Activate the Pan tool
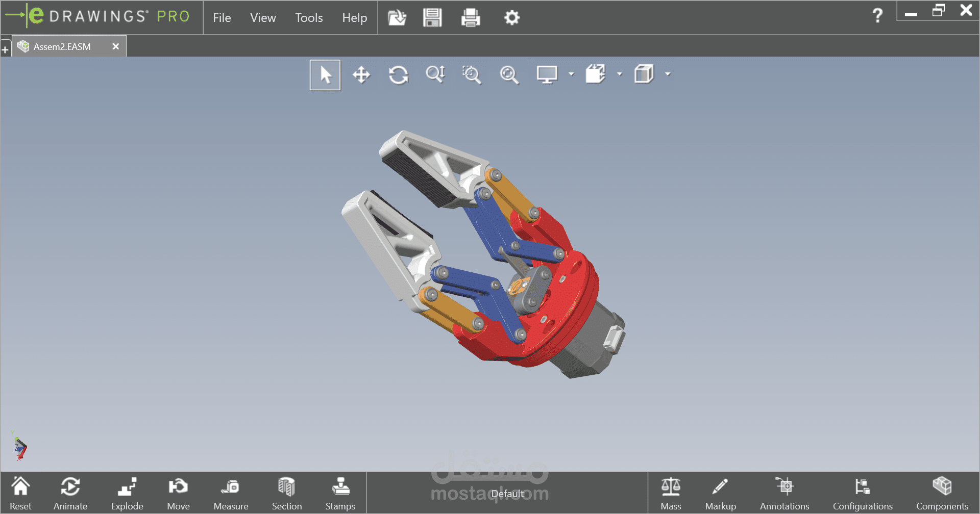The height and width of the screenshot is (514, 980). [x=361, y=75]
